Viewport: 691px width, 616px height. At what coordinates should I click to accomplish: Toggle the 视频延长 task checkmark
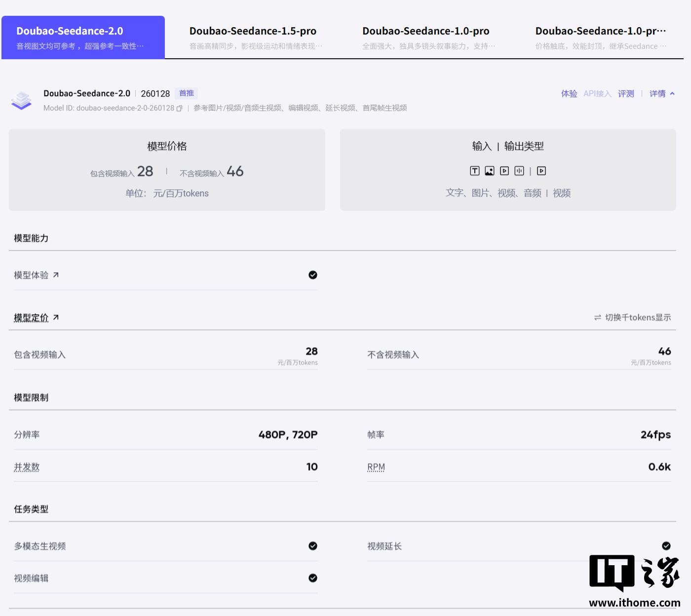click(665, 546)
